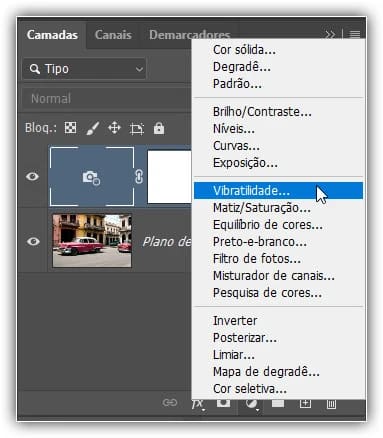Select the car photo layer thumbnail
This screenshot has height=438, width=383.
coord(92,241)
